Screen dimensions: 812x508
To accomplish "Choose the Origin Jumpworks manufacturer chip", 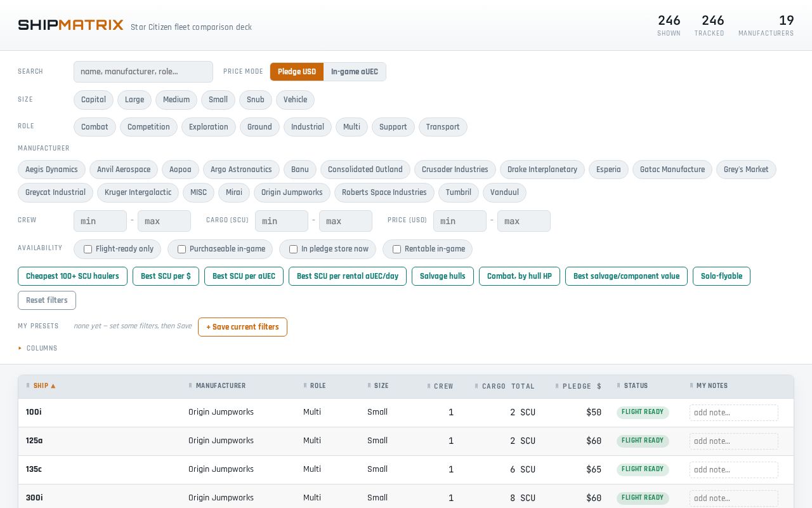I will 292,192.
